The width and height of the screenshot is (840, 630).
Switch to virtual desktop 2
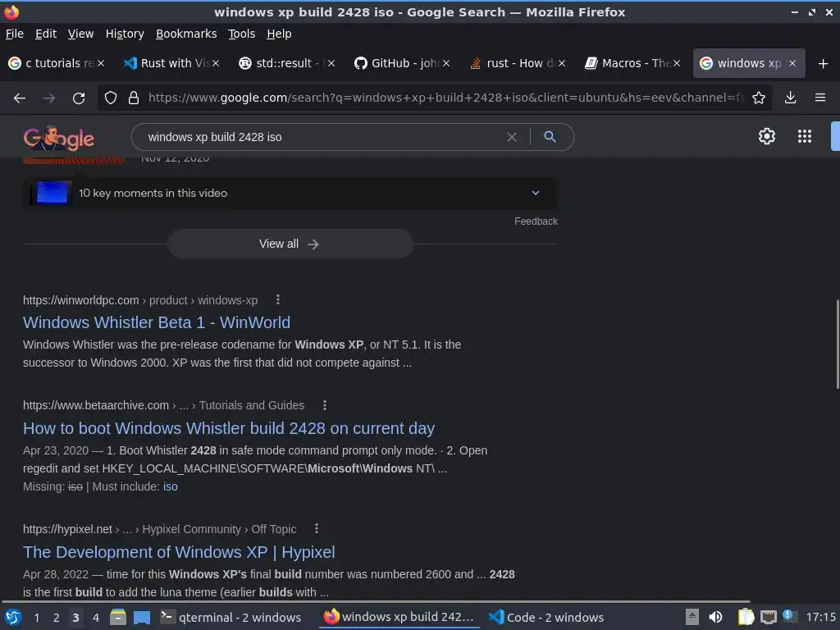56,618
